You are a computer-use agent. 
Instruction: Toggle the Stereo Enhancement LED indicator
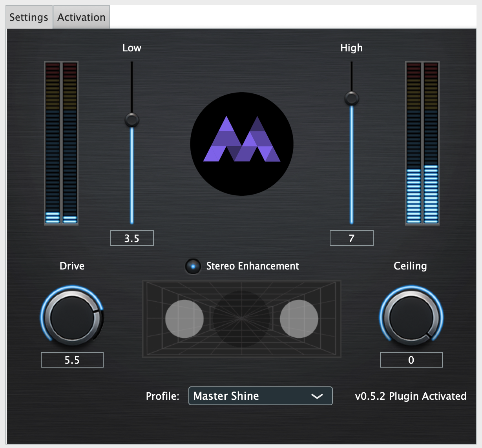point(193,266)
